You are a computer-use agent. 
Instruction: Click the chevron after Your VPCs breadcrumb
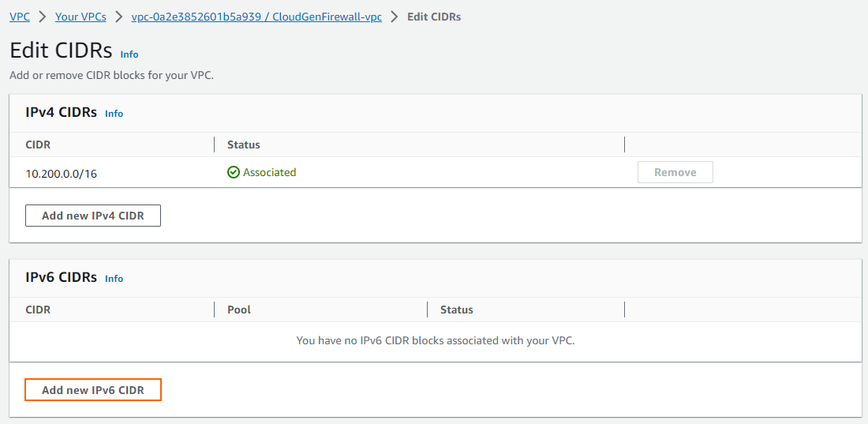point(118,17)
